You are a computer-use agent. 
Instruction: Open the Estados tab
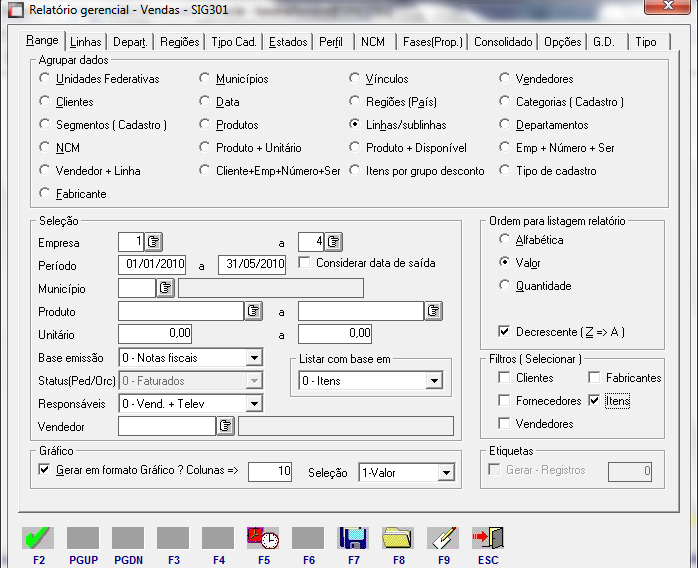pyautogui.click(x=288, y=42)
